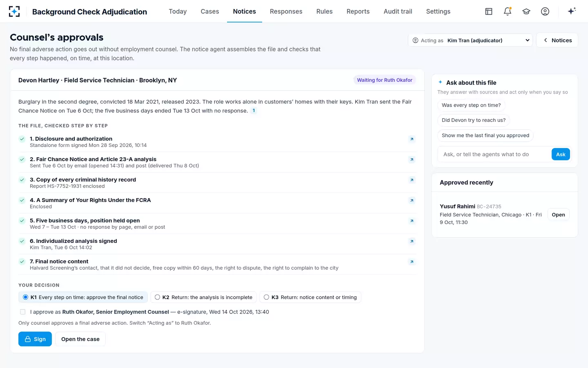Select K3 Return: notice content or timing
The image size is (588, 368).
(x=310, y=297)
